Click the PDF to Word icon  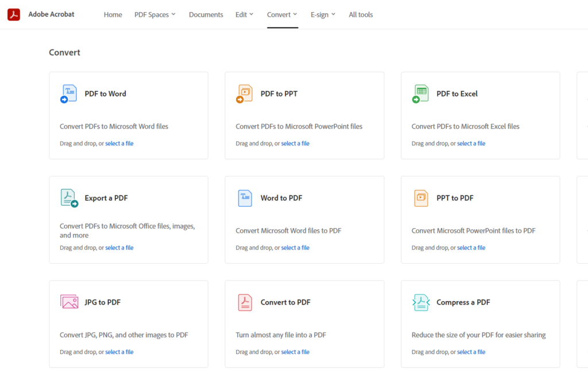pyautogui.click(x=69, y=94)
